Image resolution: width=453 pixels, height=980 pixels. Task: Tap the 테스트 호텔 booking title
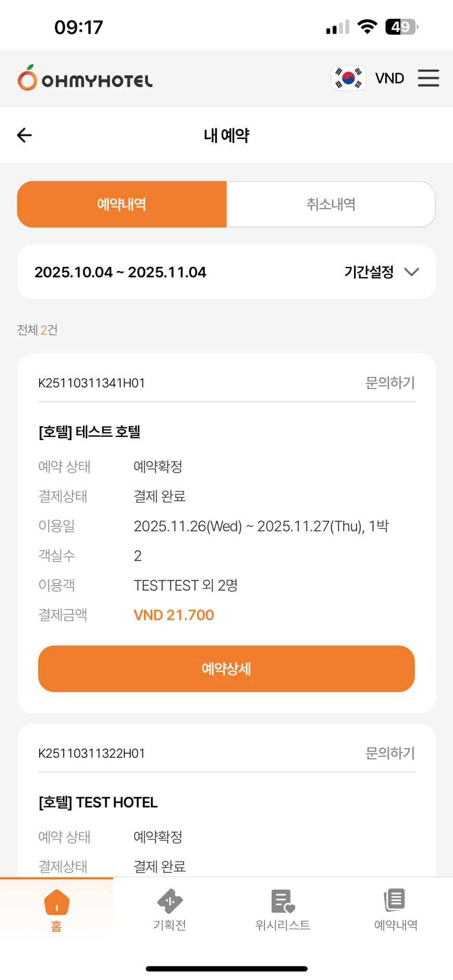click(90, 432)
